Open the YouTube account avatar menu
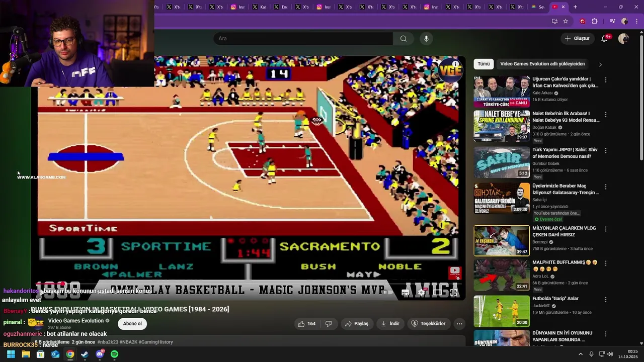This screenshot has width=644, height=362. click(x=624, y=39)
